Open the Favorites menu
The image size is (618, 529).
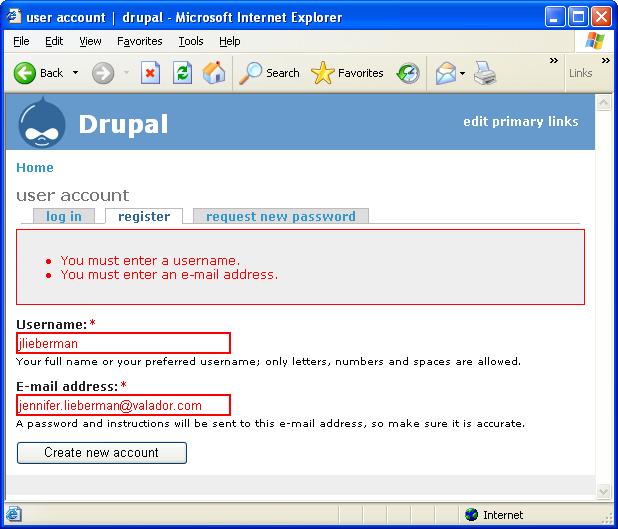pos(140,41)
